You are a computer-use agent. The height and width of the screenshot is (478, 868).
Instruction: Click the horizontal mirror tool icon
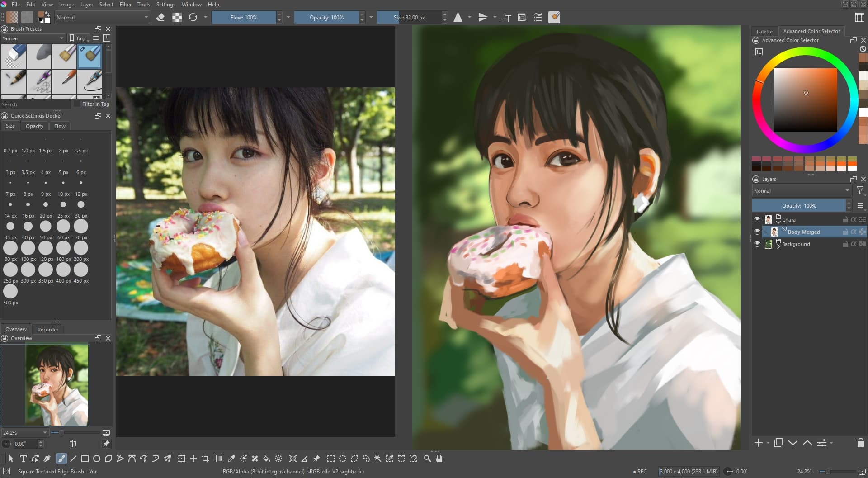(x=458, y=18)
